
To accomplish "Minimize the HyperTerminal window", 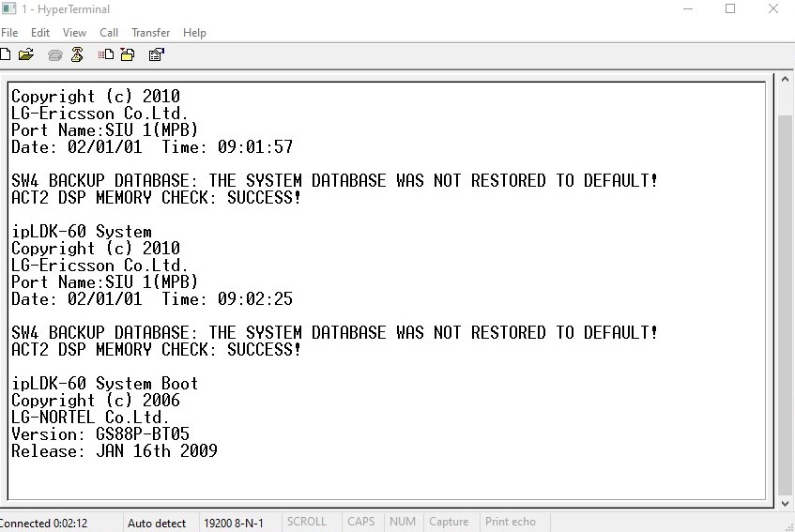I will 687,8.
